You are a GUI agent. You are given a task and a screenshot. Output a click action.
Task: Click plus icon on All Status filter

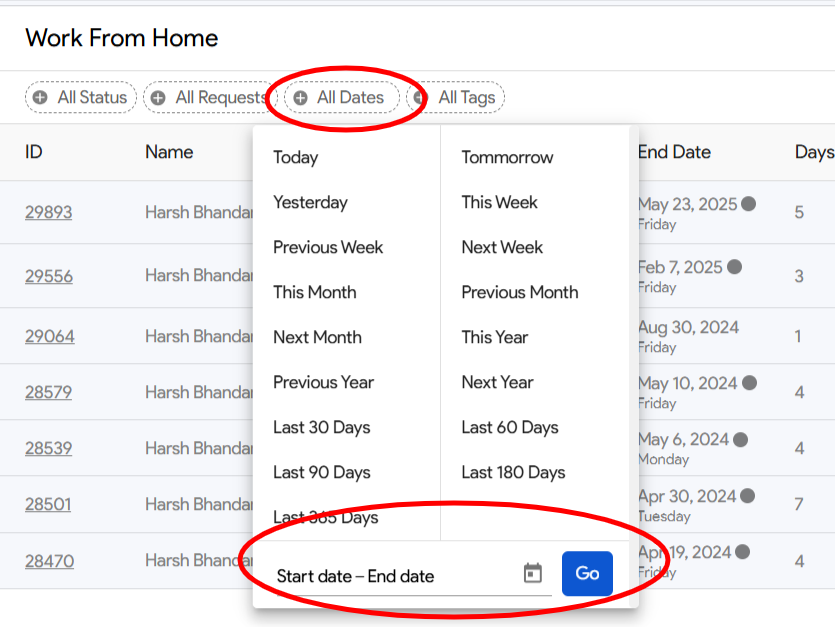point(40,97)
